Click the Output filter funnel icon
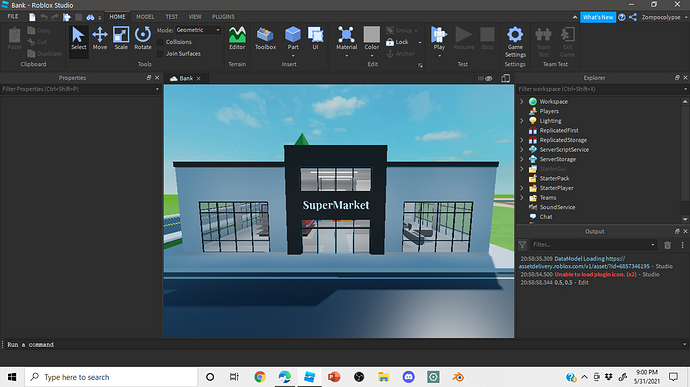The height and width of the screenshot is (387, 690). point(522,245)
